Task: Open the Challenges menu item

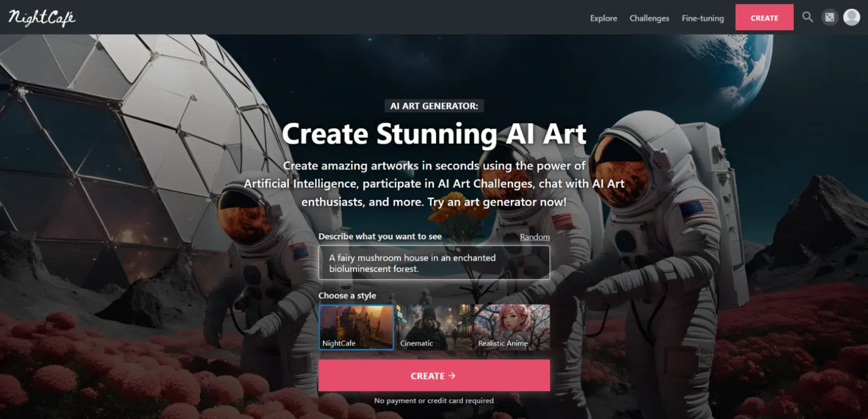Action: click(x=649, y=18)
